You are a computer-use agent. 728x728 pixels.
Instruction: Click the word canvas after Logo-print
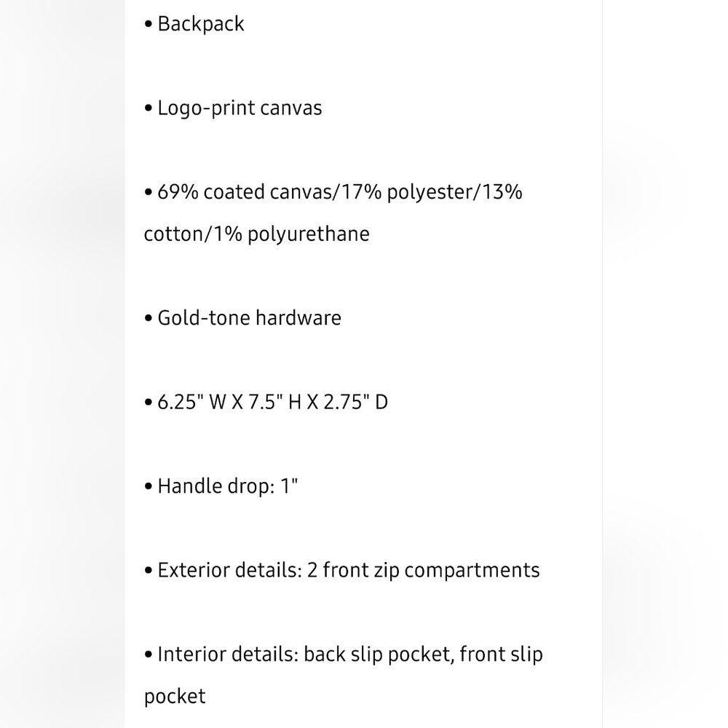[x=290, y=108]
